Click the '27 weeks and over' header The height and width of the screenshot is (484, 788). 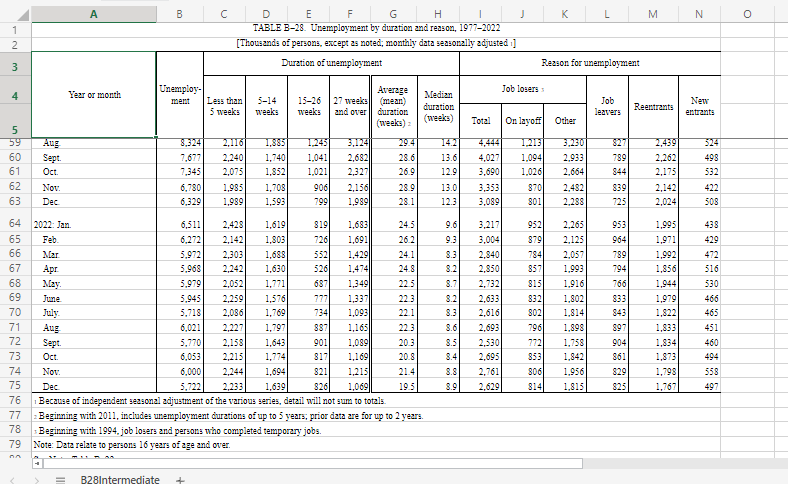click(350, 106)
